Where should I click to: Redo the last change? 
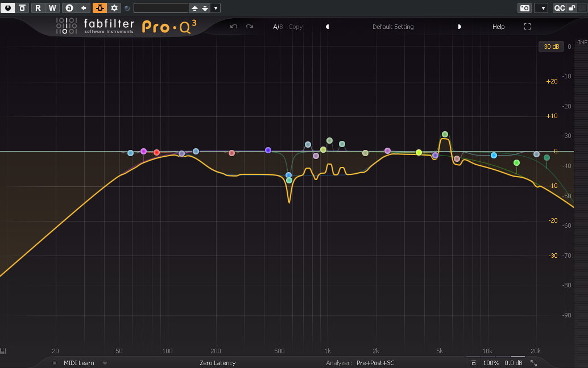[x=250, y=27]
